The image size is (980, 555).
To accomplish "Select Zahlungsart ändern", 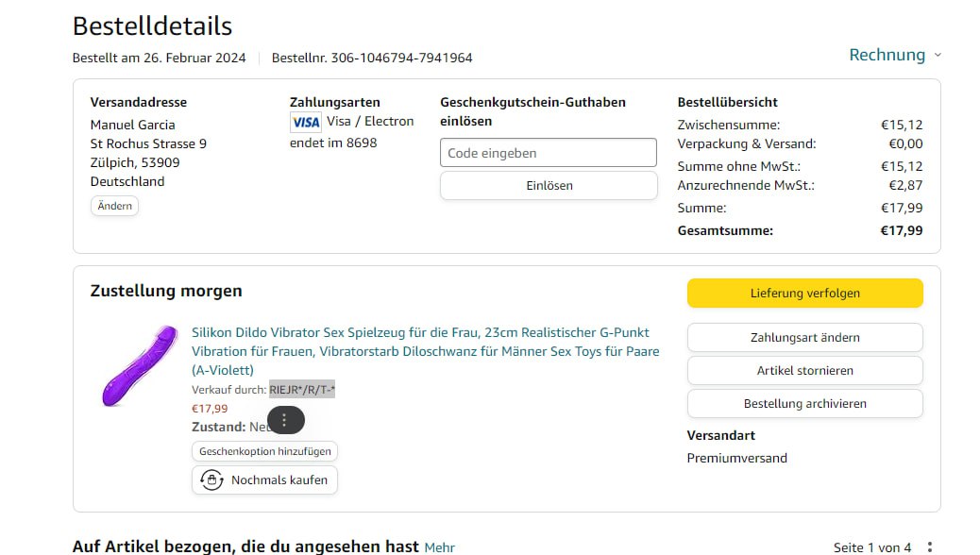I will 804,337.
